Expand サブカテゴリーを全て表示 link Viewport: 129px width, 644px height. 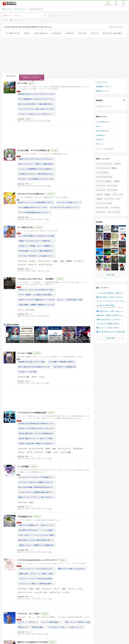(112, 33)
